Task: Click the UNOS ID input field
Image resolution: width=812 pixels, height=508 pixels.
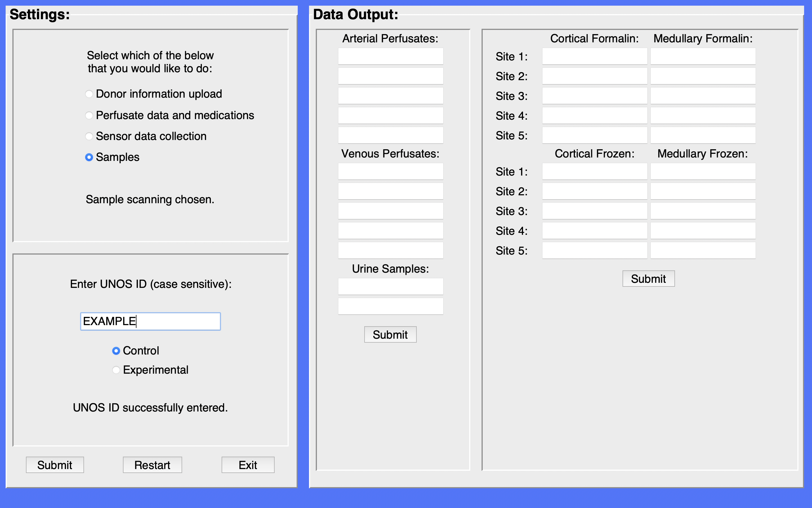Action: coord(150,321)
